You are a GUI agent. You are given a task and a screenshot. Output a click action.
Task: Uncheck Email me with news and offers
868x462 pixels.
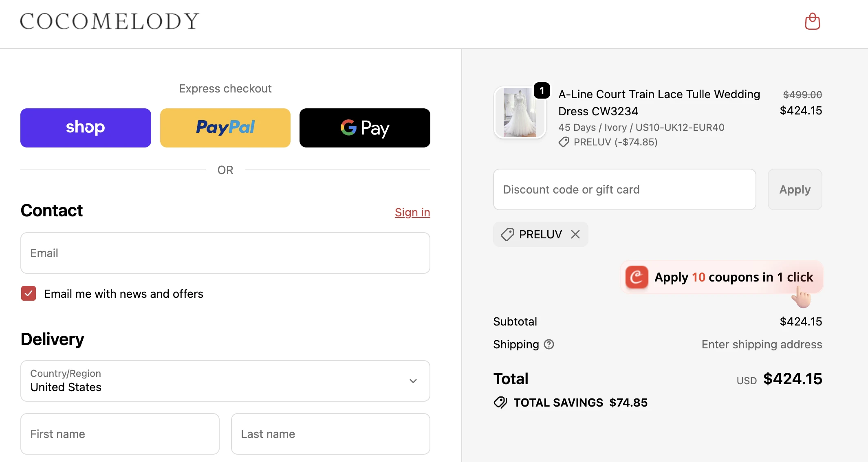tap(29, 293)
